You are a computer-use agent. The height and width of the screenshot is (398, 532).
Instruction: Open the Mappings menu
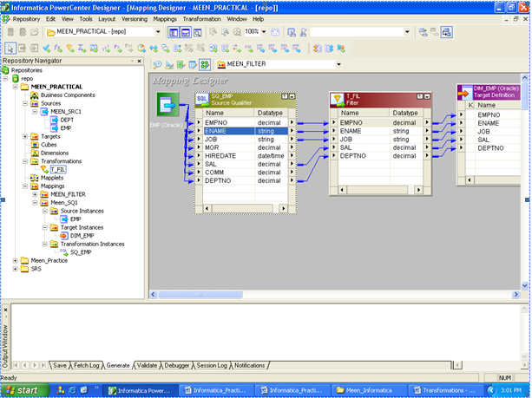point(165,19)
